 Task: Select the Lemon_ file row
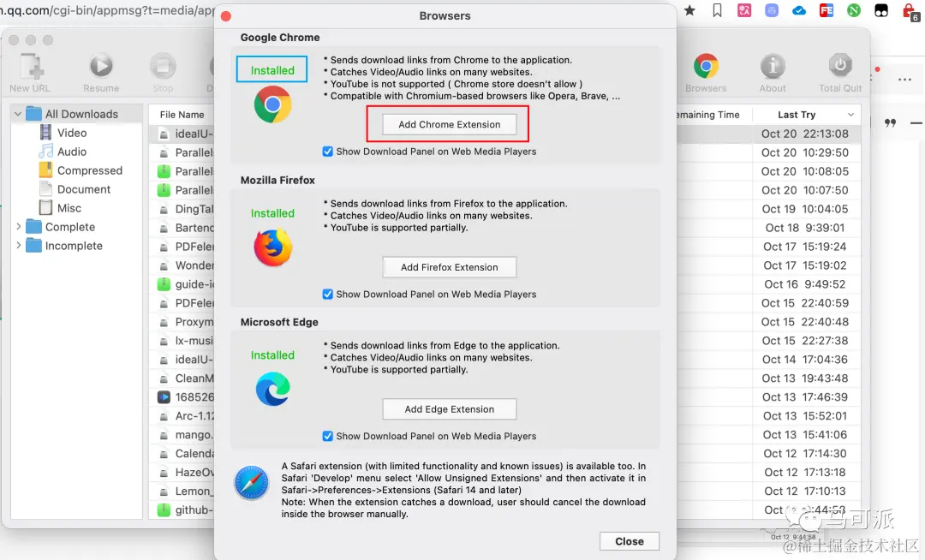(x=182, y=491)
